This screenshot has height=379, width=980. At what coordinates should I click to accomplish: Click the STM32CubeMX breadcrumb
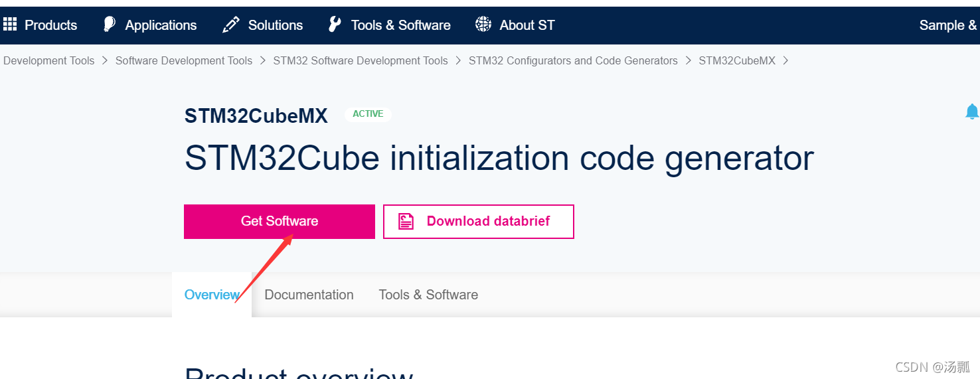pos(737,60)
